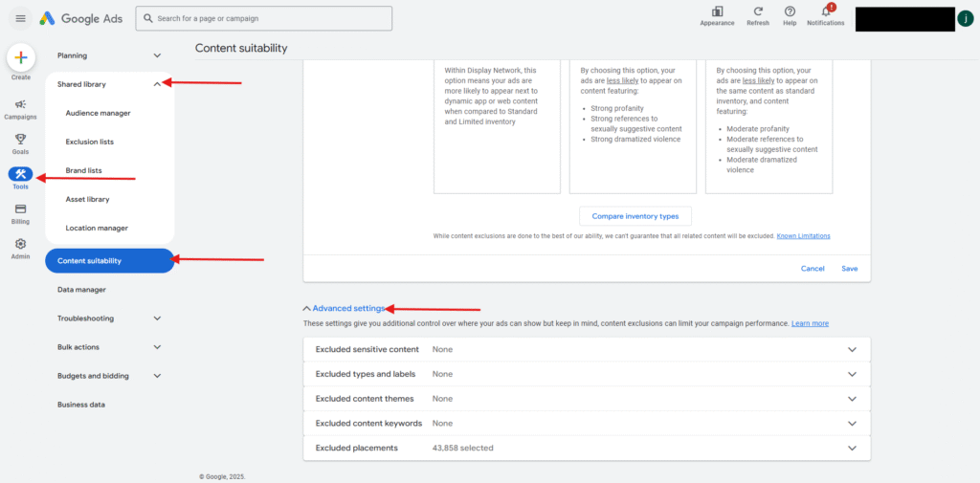Select Content suitability menu item

(109, 260)
